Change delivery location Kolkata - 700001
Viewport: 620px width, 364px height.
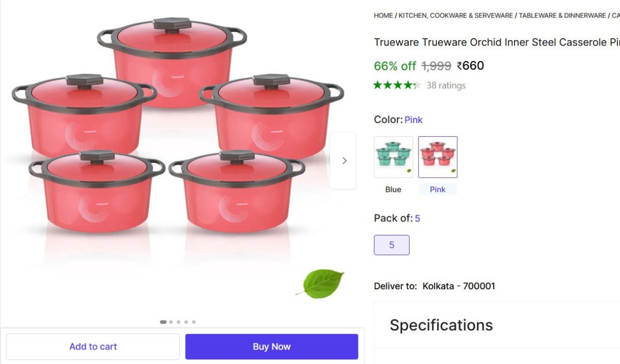[458, 286]
